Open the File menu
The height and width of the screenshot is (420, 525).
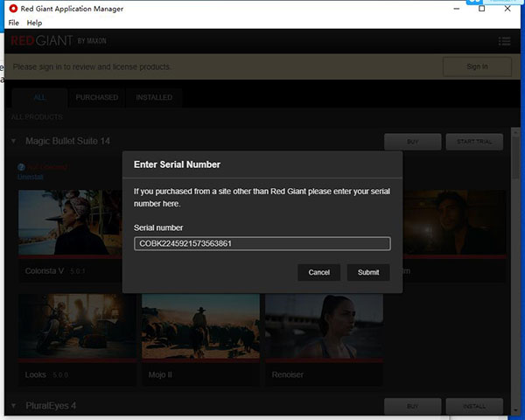[12, 22]
